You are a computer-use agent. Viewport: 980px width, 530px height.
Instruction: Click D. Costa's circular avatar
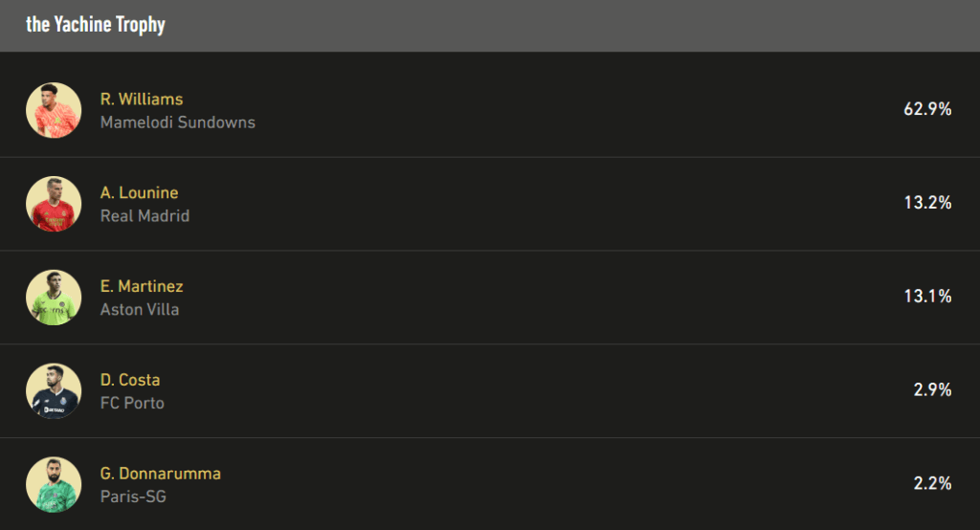pos(54,391)
